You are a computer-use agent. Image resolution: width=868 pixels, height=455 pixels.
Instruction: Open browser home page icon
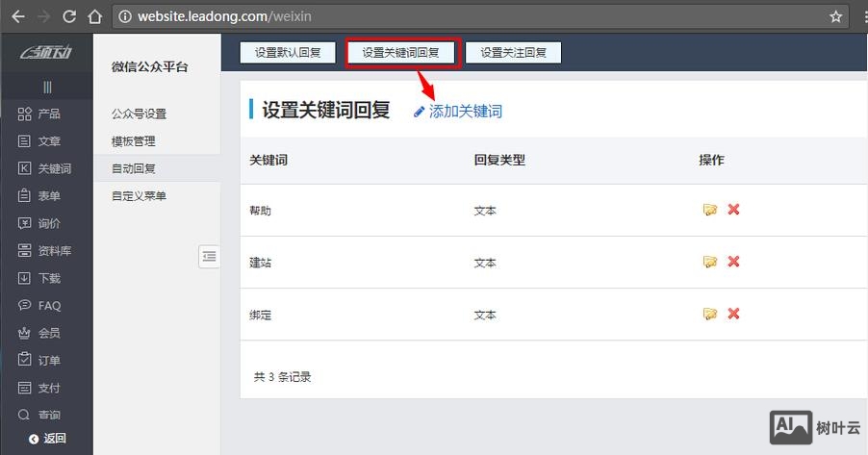point(95,16)
